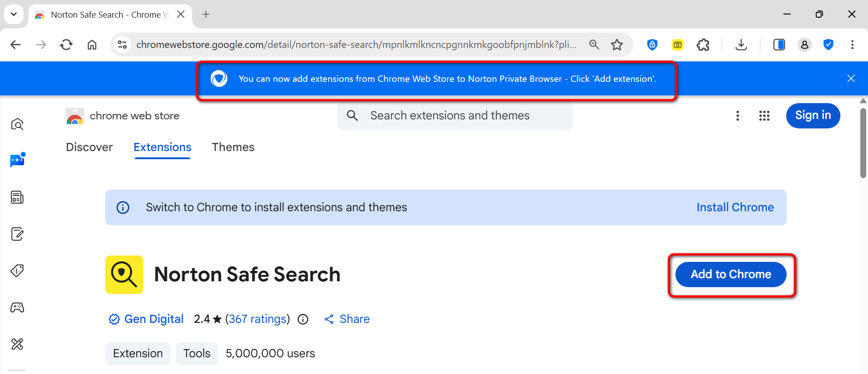Toggle the browser side panel
868x374 pixels.
(x=779, y=45)
